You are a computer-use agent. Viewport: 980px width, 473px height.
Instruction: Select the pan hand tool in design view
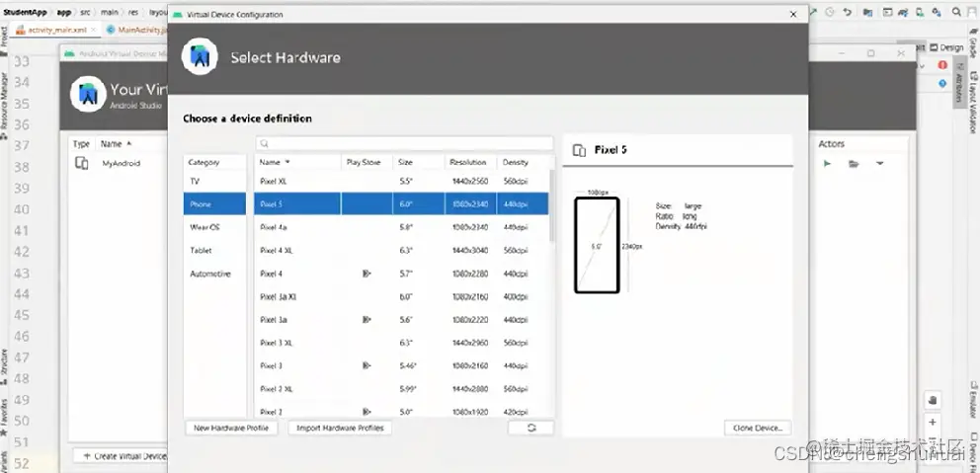[x=932, y=400]
